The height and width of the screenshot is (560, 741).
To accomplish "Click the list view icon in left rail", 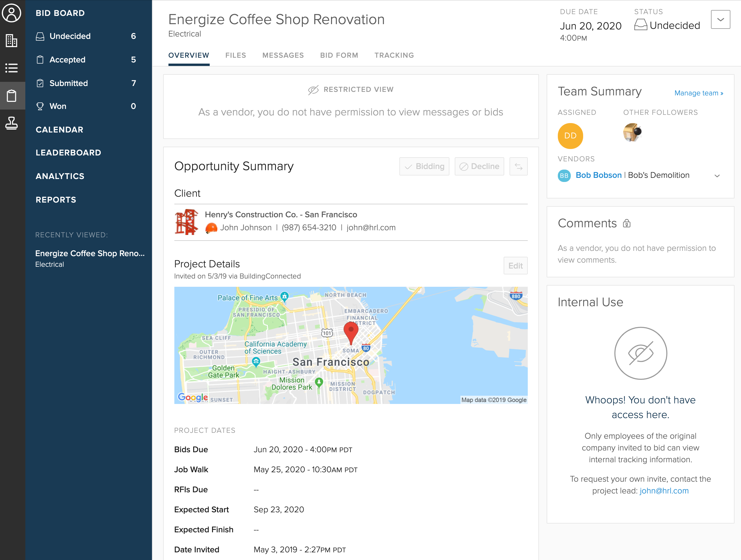I will click(x=12, y=68).
